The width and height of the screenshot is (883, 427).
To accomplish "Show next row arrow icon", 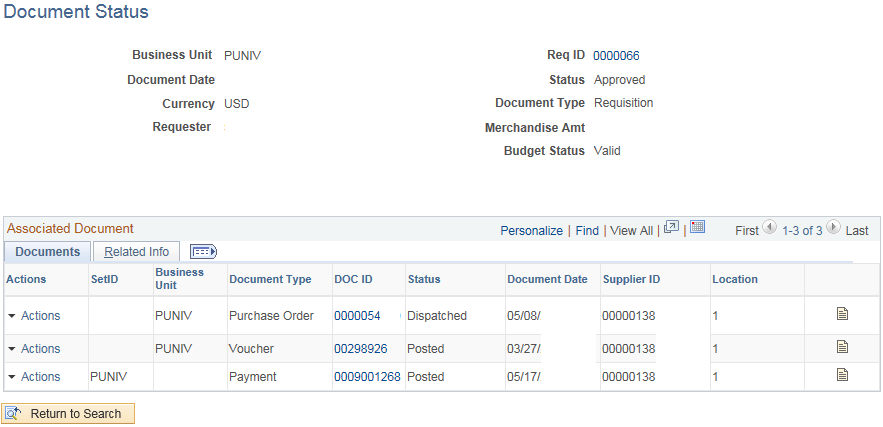I will click(833, 228).
